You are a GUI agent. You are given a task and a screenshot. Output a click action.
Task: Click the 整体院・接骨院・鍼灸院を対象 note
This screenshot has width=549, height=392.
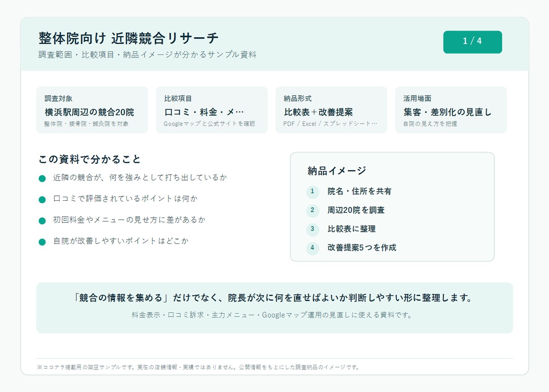[x=86, y=124]
